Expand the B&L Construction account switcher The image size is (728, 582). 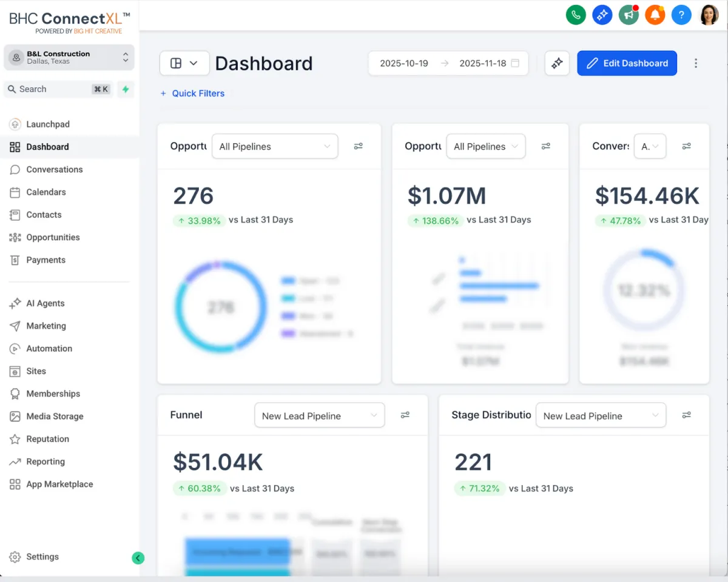69,57
